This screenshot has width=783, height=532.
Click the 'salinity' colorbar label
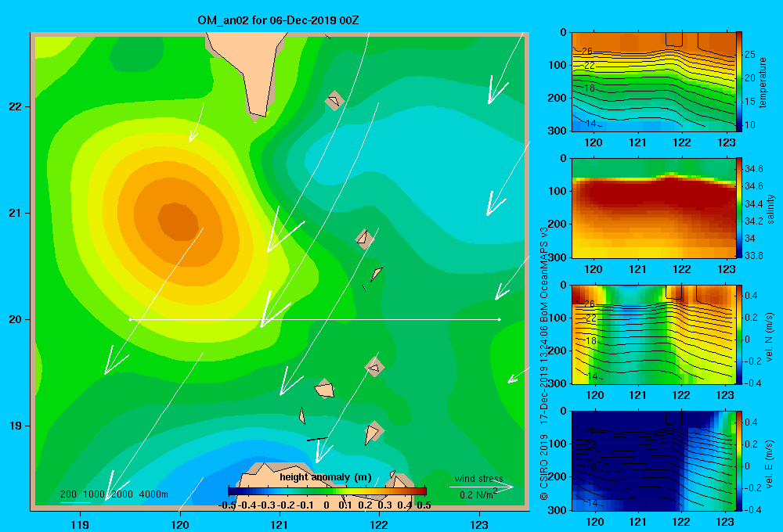tap(770, 210)
